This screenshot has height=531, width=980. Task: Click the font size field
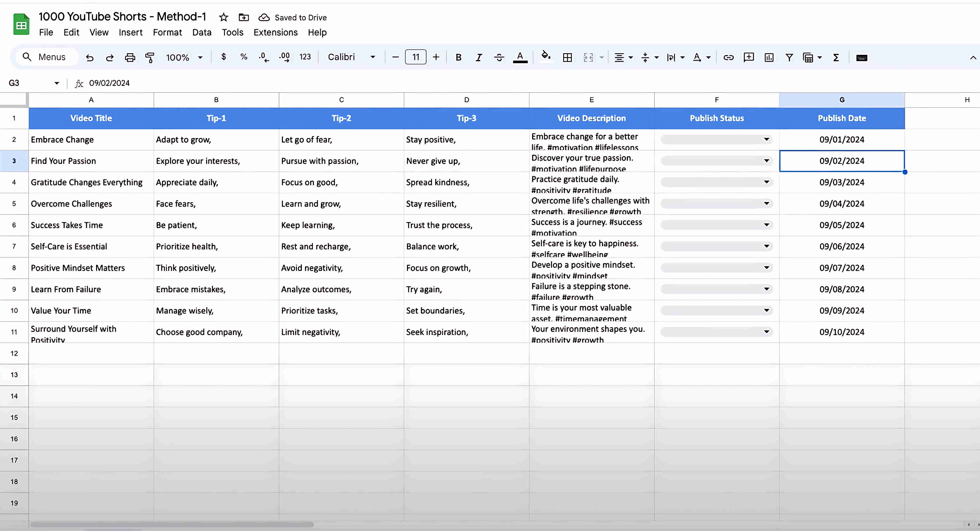[x=416, y=57]
